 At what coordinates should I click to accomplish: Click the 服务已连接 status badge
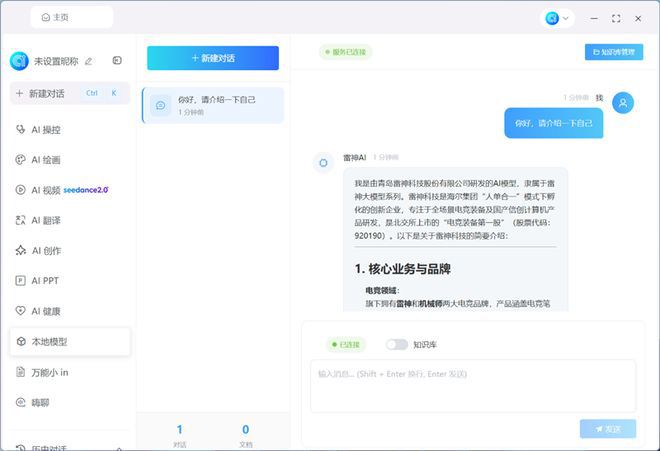[x=345, y=52]
